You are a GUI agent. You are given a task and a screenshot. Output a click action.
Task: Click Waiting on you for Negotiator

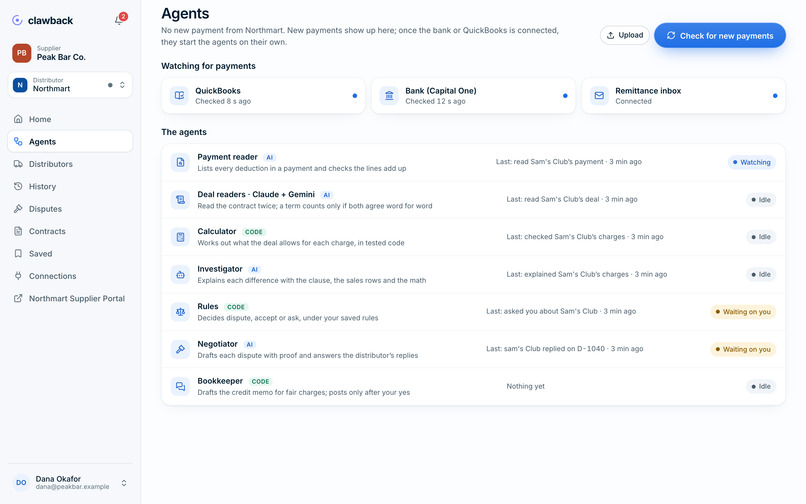(743, 349)
